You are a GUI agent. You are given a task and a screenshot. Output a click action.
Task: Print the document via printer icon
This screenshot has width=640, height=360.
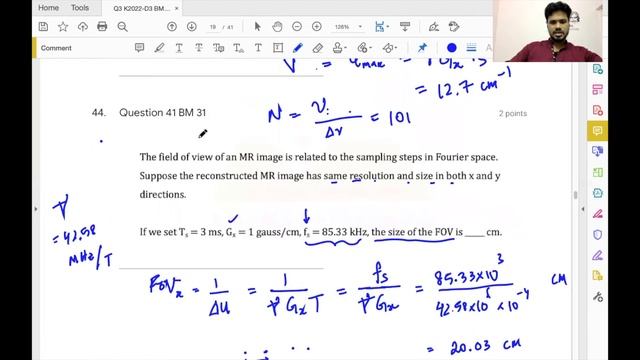click(102, 27)
